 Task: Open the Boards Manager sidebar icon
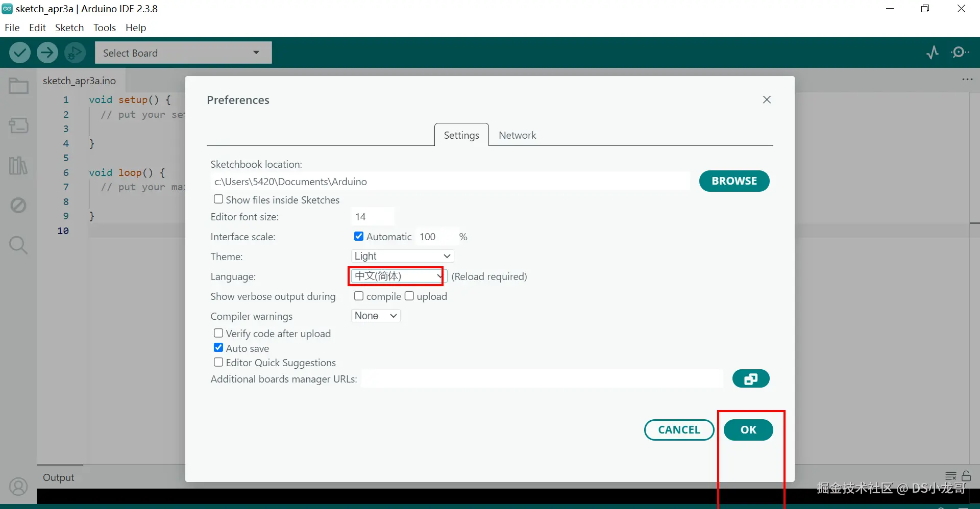pyautogui.click(x=18, y=125)
